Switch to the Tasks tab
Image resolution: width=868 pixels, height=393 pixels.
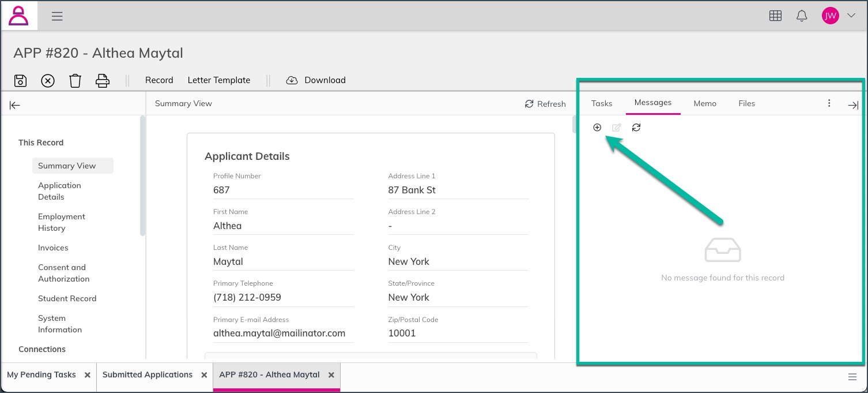[602, 103]
